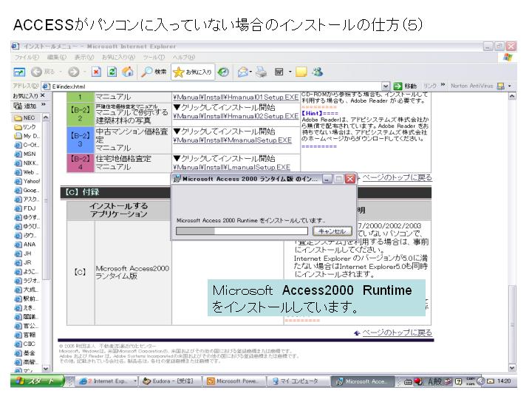Open the Search (検索) toolbar button
The height and width of the screenshot is (399, 532).
tap(154, 72)
